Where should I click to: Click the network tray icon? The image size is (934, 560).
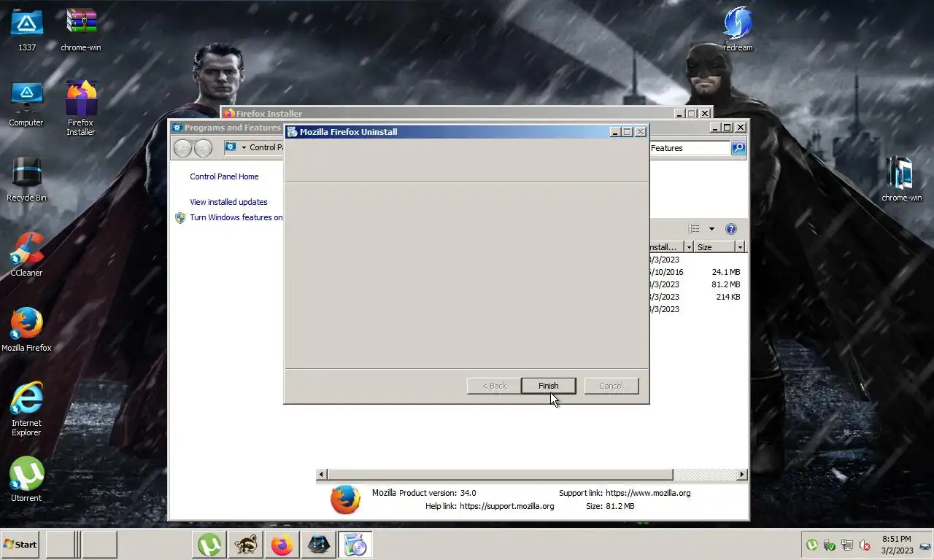click(x=847, y=545)
